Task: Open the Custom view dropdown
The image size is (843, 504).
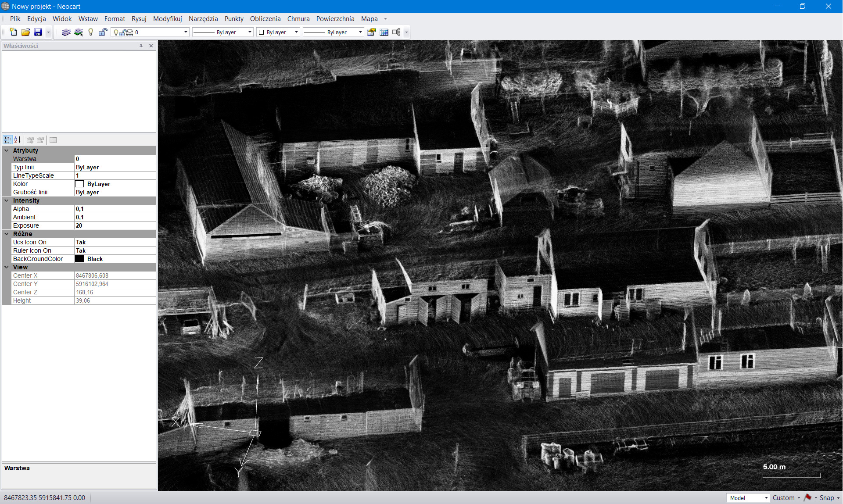Action: click(x=786, y=498)
